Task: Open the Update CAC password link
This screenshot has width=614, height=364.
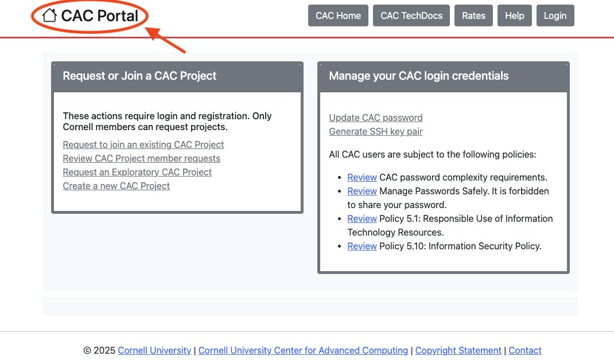Action: pyautogui.click(x=375, y=118)
